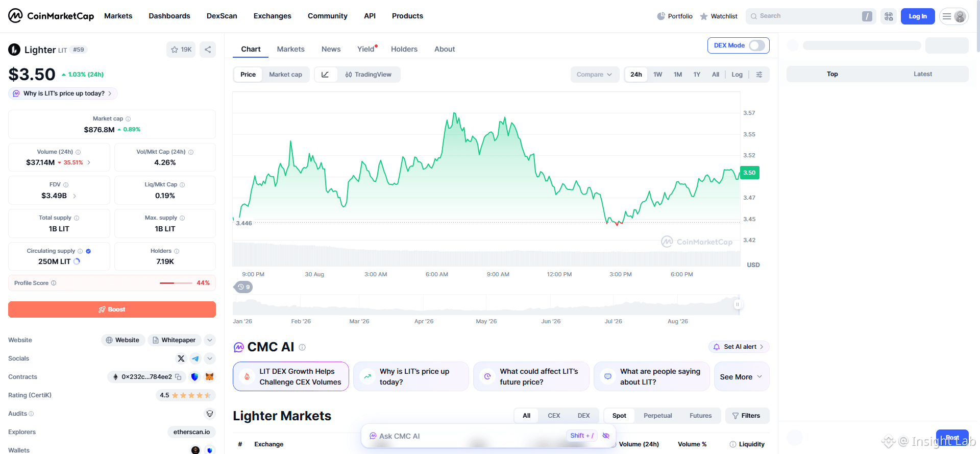Expand FDV details arrow
Image resolution: width=980 pixels, height=454 pixels.
tap(75, 196)
